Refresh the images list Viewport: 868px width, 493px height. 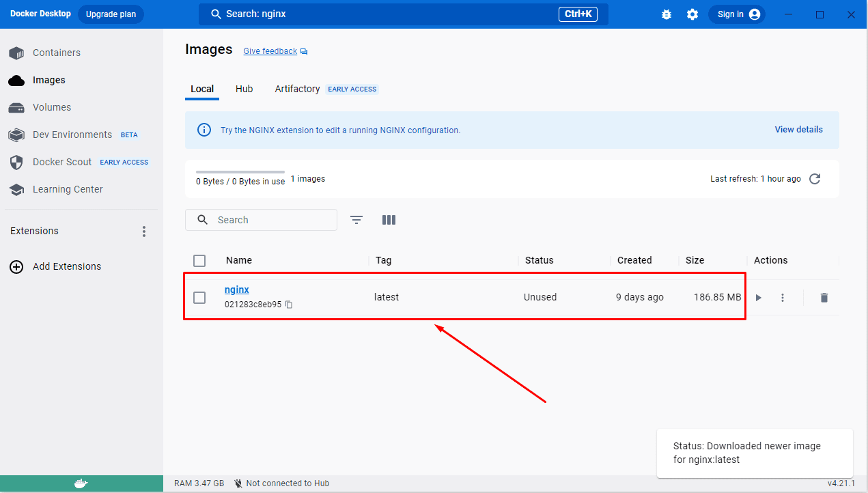tap(815, 179)
